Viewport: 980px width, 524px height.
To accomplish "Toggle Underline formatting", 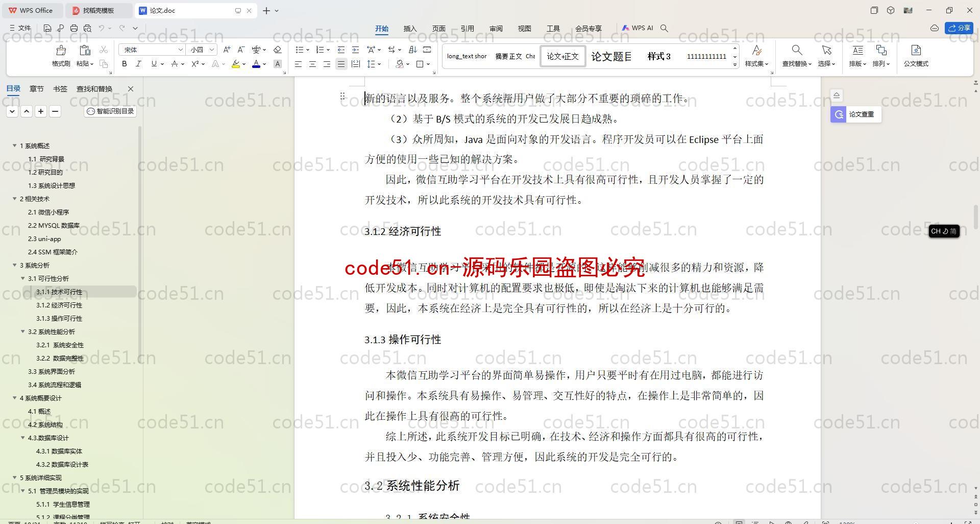I will pyautogui.click(x=154, y=64).
